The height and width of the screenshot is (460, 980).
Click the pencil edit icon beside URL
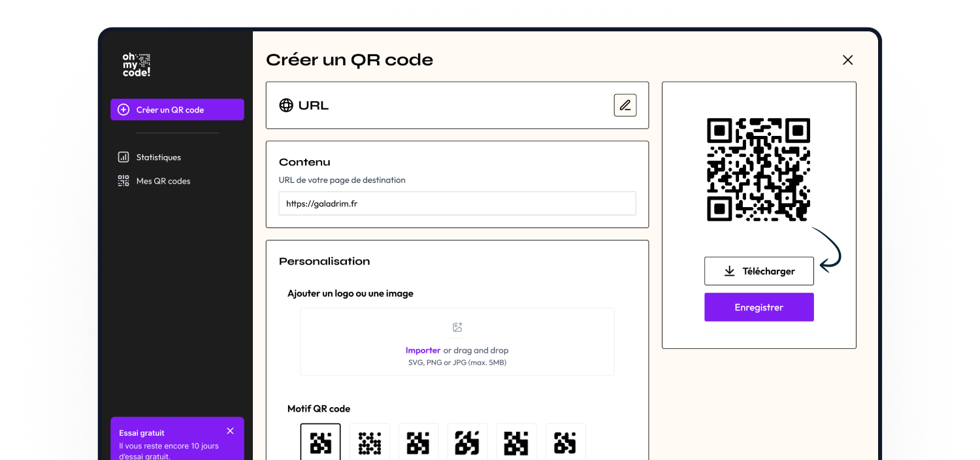pyautogui.click(x=625, y=105)
